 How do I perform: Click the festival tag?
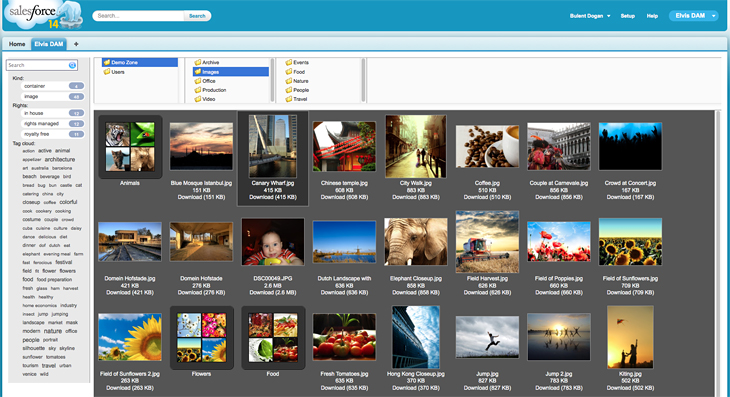pyautogui.click(x=64, y=262)
